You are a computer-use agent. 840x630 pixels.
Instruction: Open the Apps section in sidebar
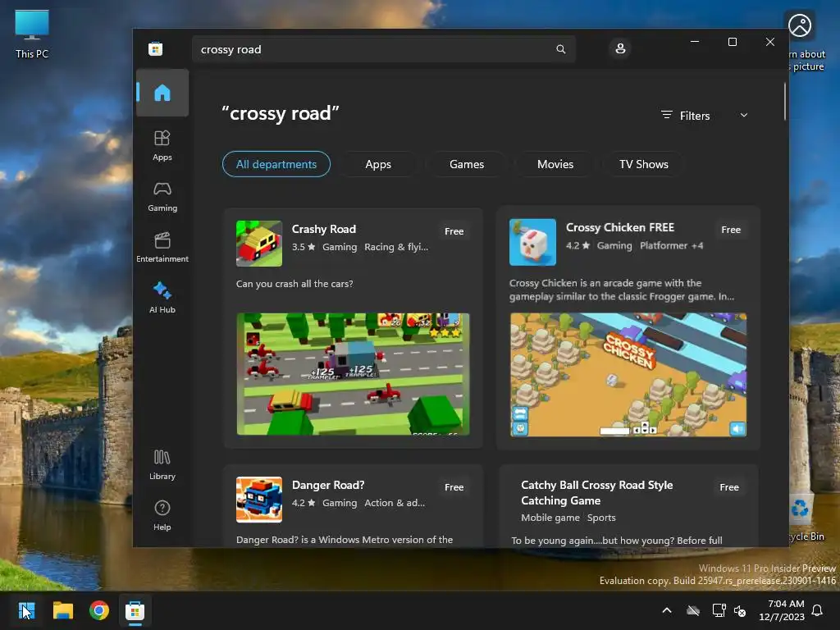coord(162,145)
